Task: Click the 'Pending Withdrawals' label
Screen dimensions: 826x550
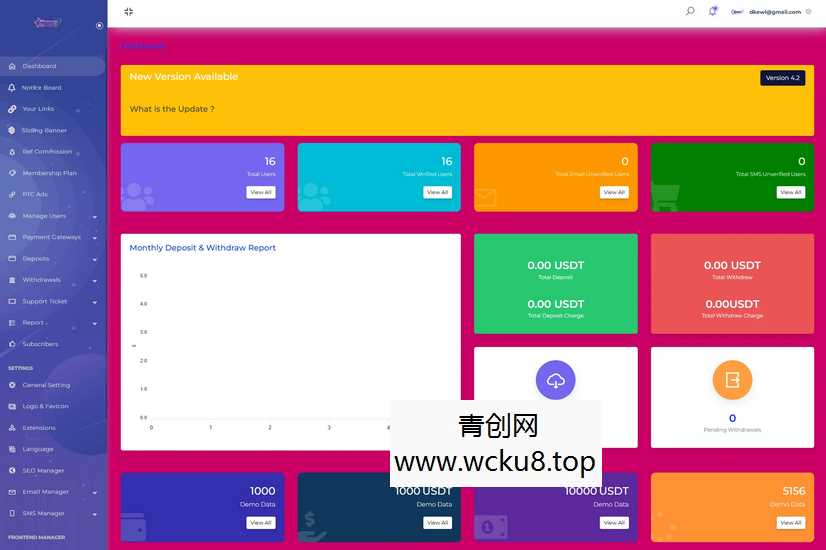Action: tap(732, 430)
